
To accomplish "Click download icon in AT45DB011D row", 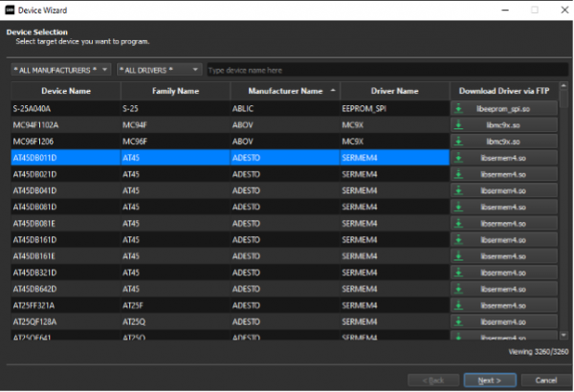I will tap(459, 158).
